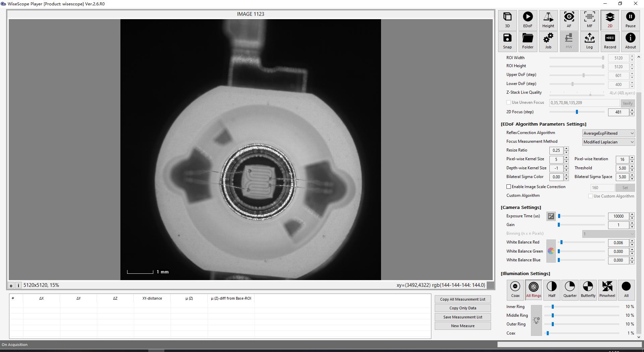Select the Butterfly illumination pattern
The height and width of the screenshot is (352, 644).
(588, 290)
